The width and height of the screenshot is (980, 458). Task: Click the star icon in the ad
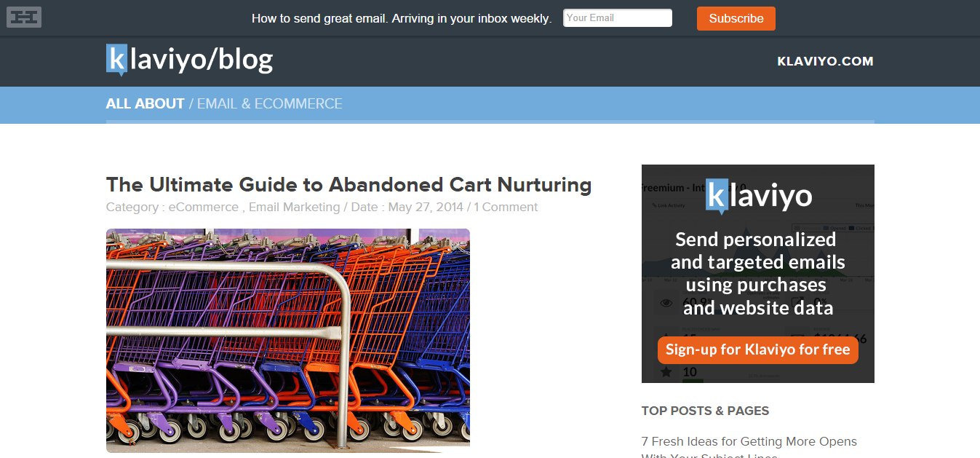pyautogui.click(x=666, y=372)
